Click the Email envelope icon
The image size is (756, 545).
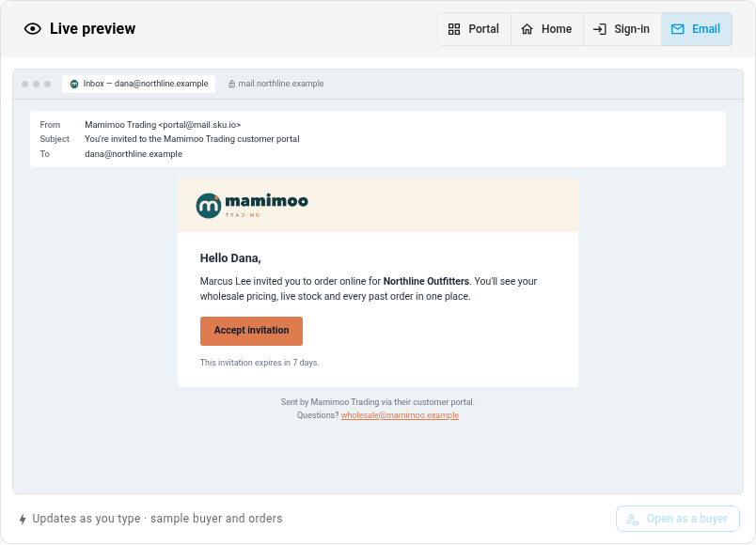point(677,29)
